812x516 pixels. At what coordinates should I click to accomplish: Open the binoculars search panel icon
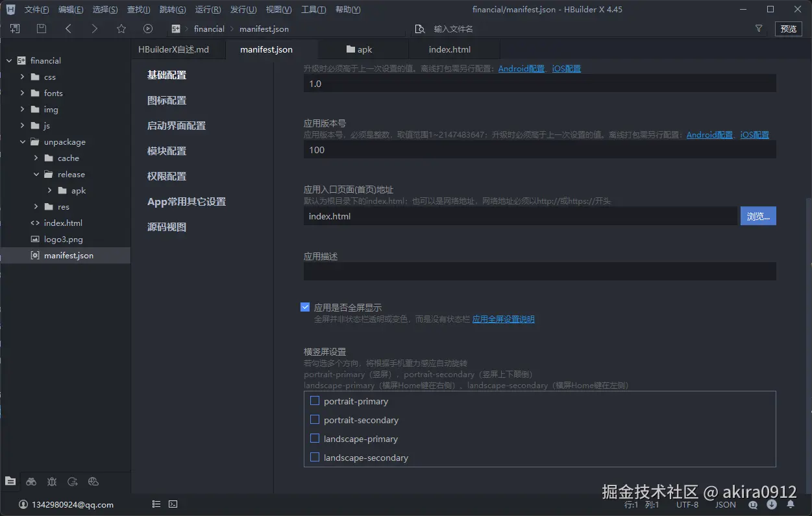(31, 481)
